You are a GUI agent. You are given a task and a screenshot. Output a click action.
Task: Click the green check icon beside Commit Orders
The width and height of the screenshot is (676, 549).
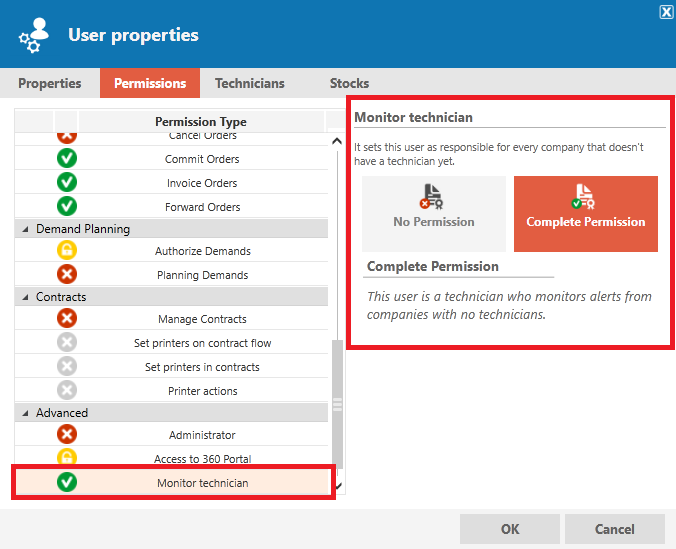tap(67, 158)
